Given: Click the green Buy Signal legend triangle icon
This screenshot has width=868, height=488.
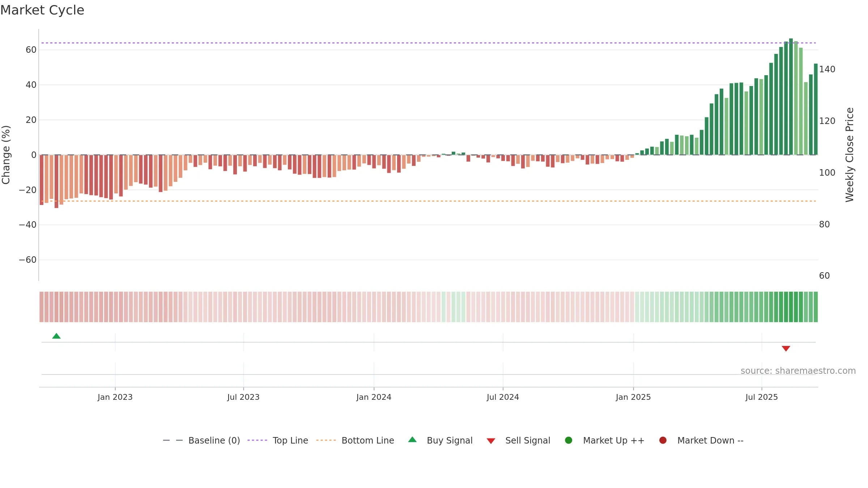Looking at the screenshot, I should (412, 440).
